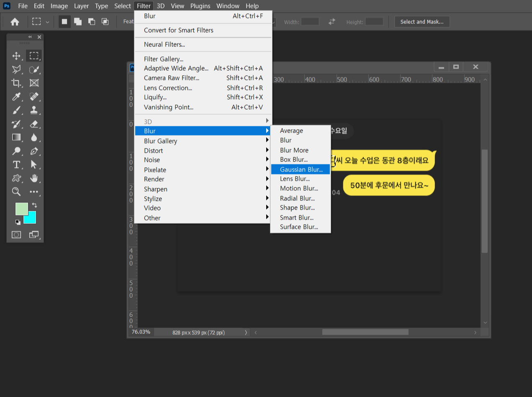This screenshot has width=532, height=397.
Task: Expand the Distort submenu
Action: coord(203,151)
